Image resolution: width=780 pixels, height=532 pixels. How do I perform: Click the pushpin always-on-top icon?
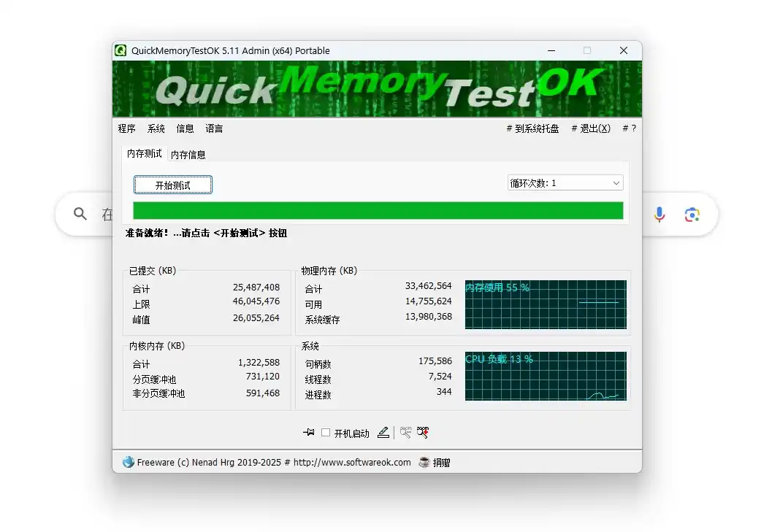click(309, 432)
